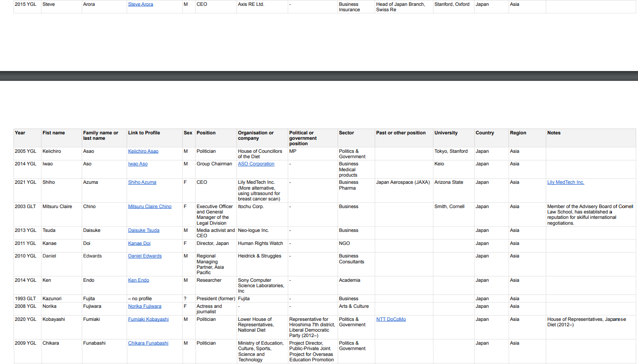Open the Keiichiro Asao profile link
The image size is (638, 364).
[x=143, y=151]
